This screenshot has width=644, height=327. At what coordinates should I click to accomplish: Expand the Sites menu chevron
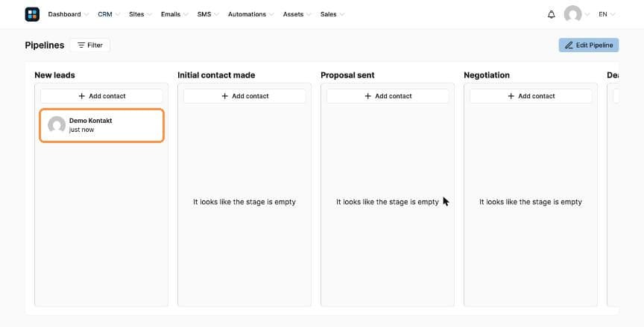[150, 14]
